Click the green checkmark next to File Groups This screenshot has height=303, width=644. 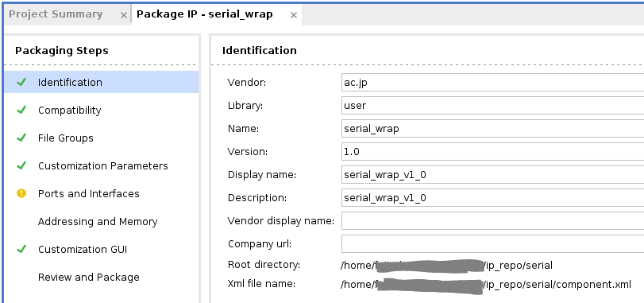coord(21,138)
